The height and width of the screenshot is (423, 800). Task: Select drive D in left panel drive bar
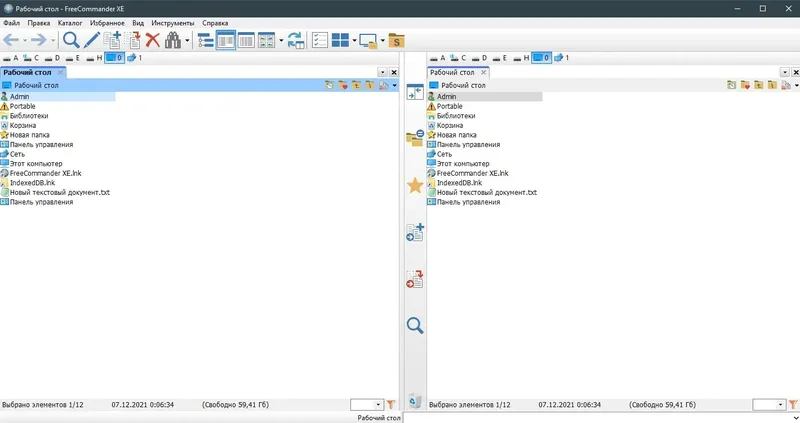click(x=52, y=58)
